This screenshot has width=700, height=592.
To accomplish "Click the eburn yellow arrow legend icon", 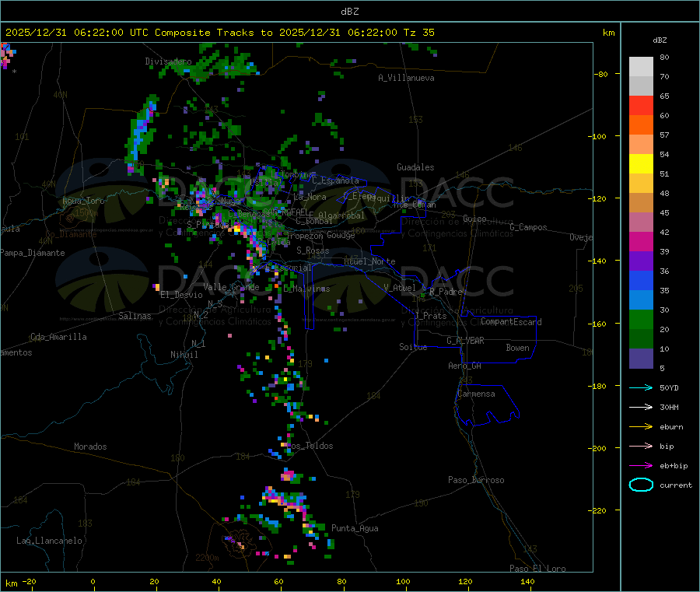I will click(x=641, y=427).
